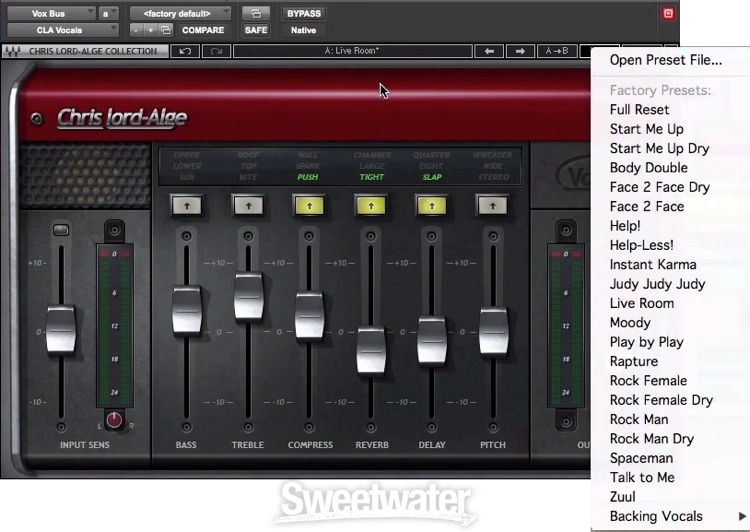Toggle the power LED beside Chris Lord-Alge logo

[x=36, y=118]
